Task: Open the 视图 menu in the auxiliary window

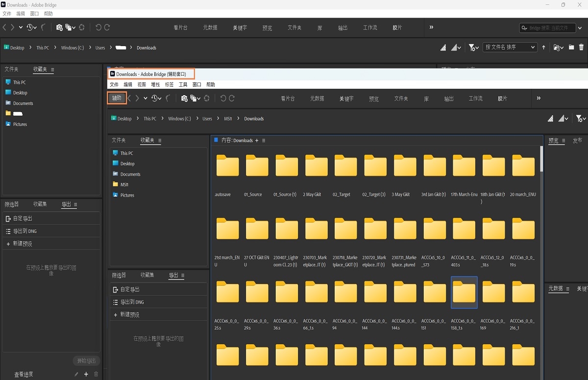Action: (142, 85)
